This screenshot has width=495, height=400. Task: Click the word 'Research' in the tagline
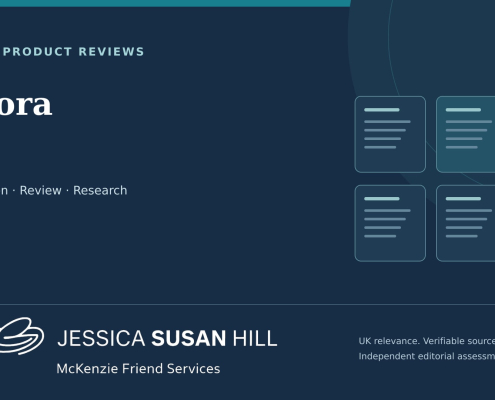(x=100, y=190)
